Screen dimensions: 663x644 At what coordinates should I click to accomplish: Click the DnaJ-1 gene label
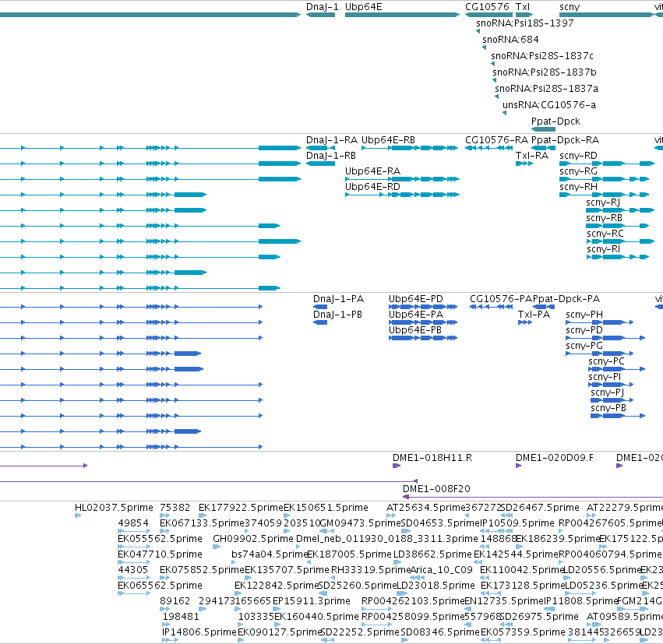(323, 7)
